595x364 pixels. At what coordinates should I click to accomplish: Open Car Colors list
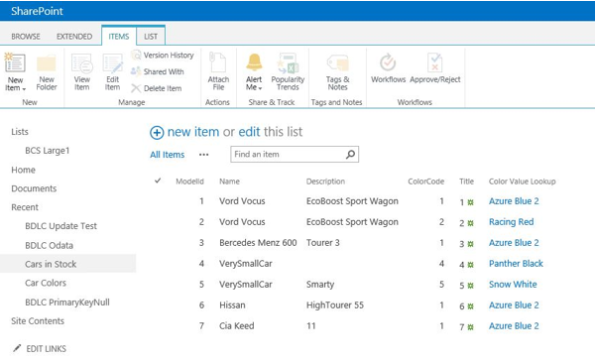(46, 283)
